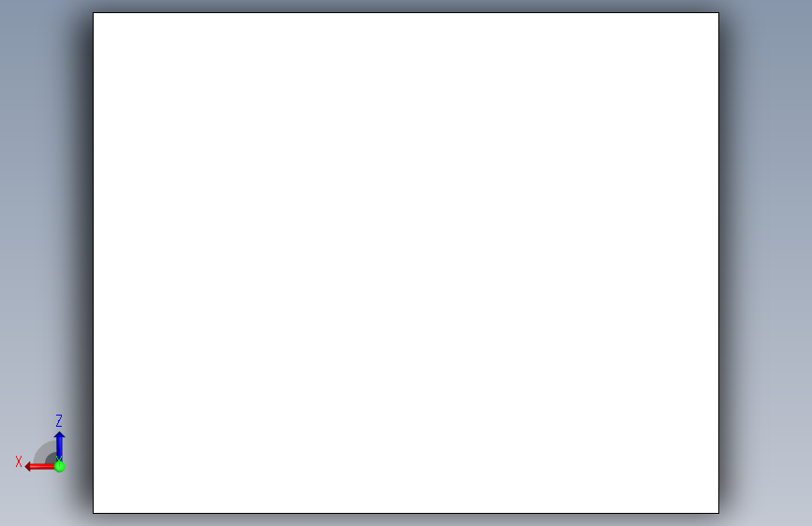This screenshot has height=526, width=812.
Task: Pick the bottom-left corner vertex of the rectangle
Action: [94, 513]
